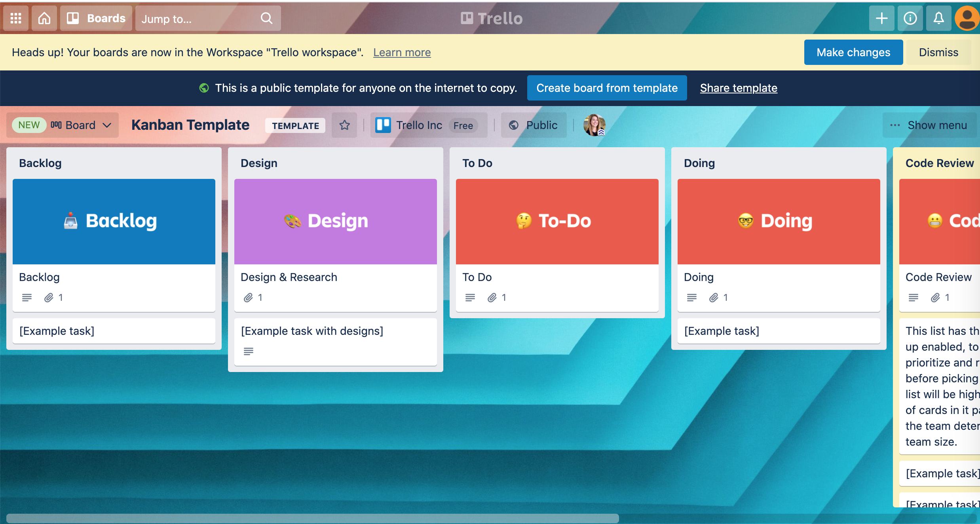Go to the Trello home icon
This screenshot has height=524, width=980.
coord(44,18)
